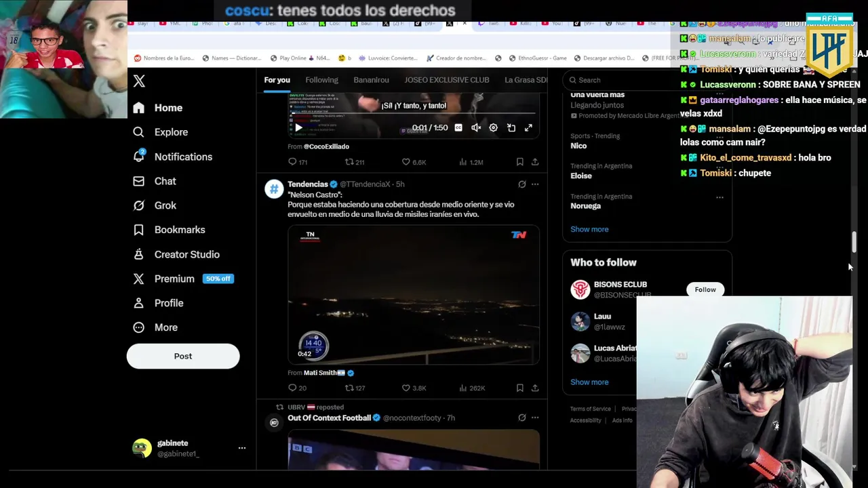Repost the post with 211 reposts

pos(355,162)
